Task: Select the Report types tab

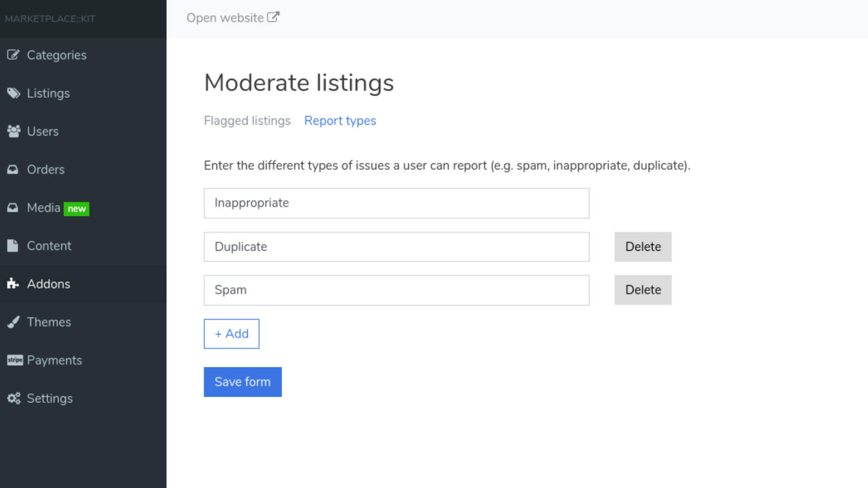Action: point(340,121)
